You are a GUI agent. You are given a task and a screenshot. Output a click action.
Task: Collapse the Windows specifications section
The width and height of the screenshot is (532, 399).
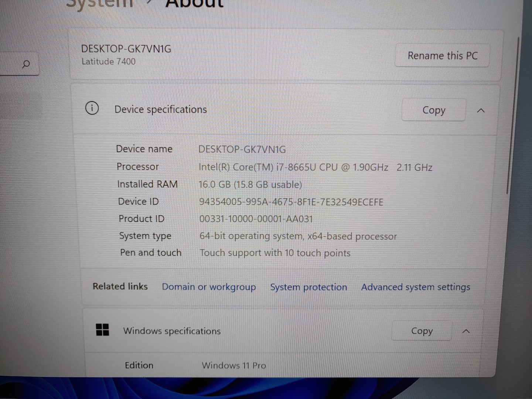tap(466, 331)
